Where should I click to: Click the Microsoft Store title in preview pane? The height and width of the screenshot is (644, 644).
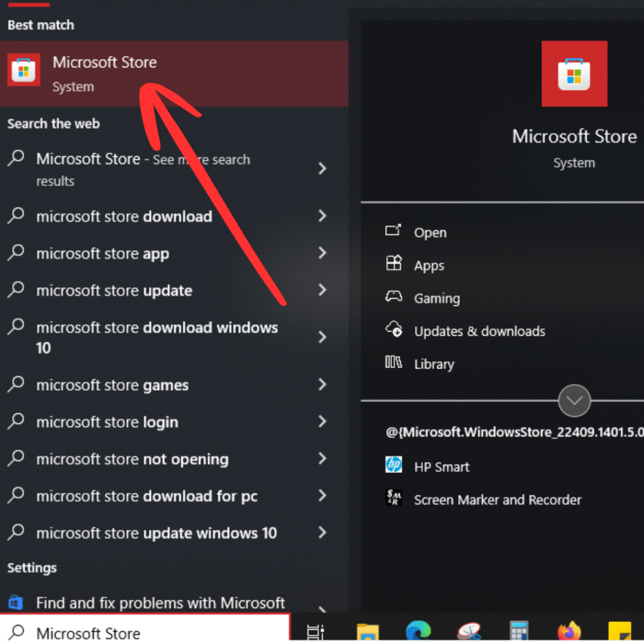[x=574, y=136]
